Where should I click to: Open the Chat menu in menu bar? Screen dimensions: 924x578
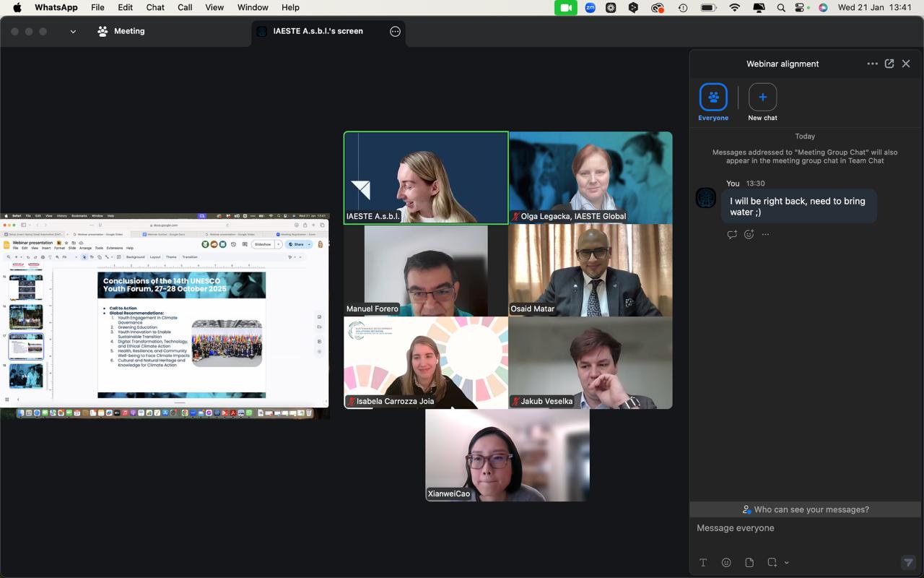tap(155, 7)
